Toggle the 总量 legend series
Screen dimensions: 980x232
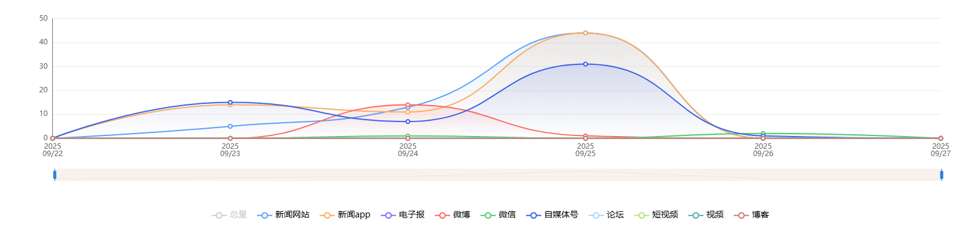pos(229,215)
